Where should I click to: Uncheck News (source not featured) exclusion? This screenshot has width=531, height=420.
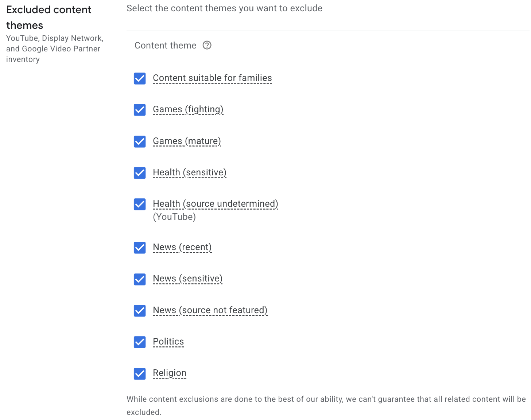click(x=140, y=311)
